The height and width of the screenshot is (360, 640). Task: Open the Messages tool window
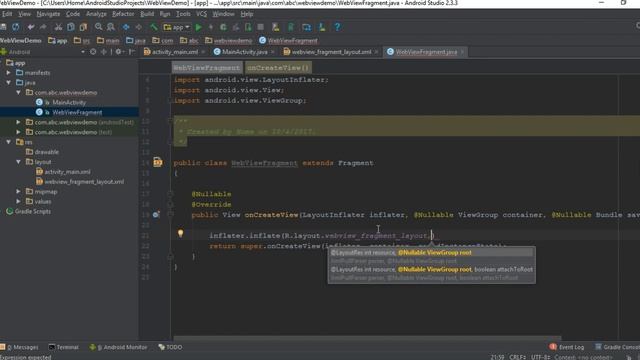pos(20,347)
